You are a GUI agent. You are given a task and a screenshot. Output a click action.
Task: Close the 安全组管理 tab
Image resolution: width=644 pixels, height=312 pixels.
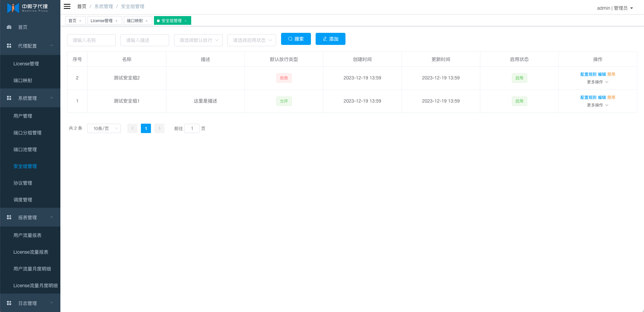(185, 21)
